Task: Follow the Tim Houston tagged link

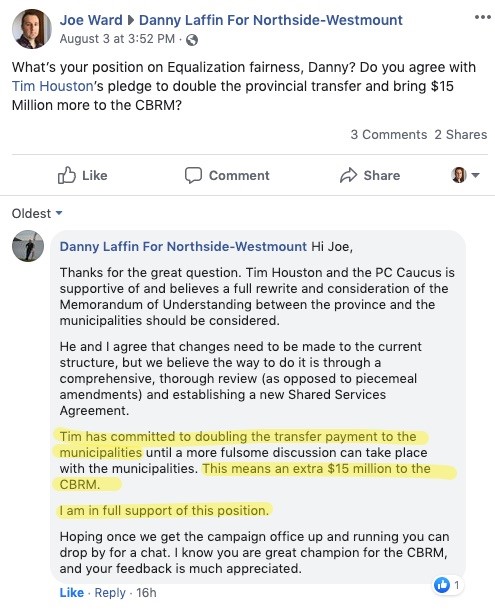Action: (53, 86)
